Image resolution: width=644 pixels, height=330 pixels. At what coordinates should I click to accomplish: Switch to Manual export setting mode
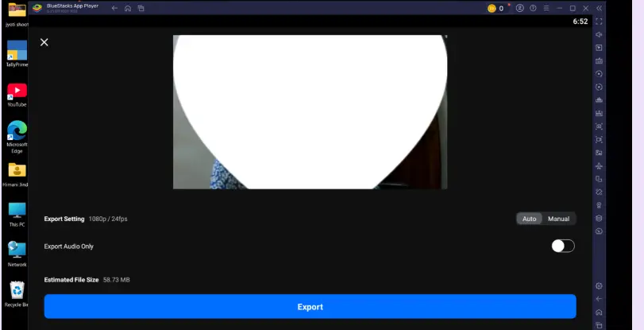click(558, 219)
